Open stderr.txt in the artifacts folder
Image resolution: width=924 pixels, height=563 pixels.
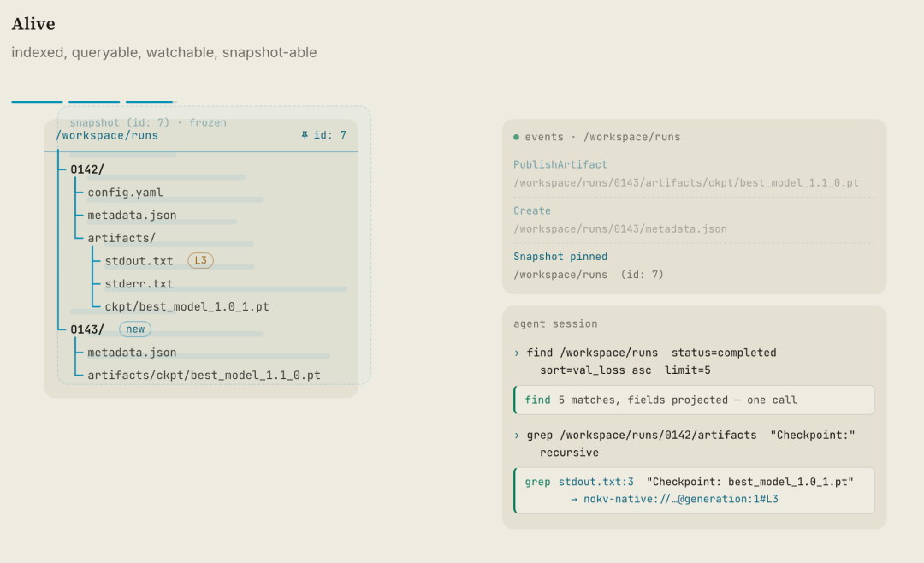139,284
